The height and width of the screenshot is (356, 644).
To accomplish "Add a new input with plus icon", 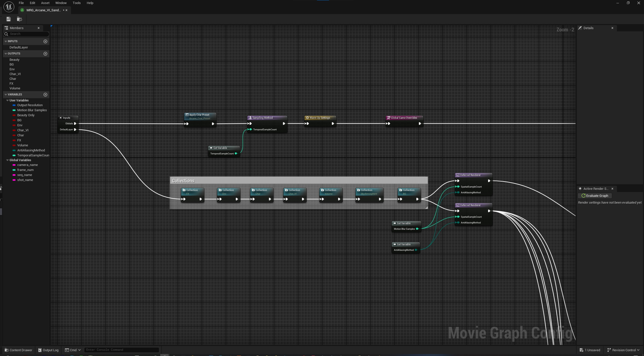I will (45, 41).
